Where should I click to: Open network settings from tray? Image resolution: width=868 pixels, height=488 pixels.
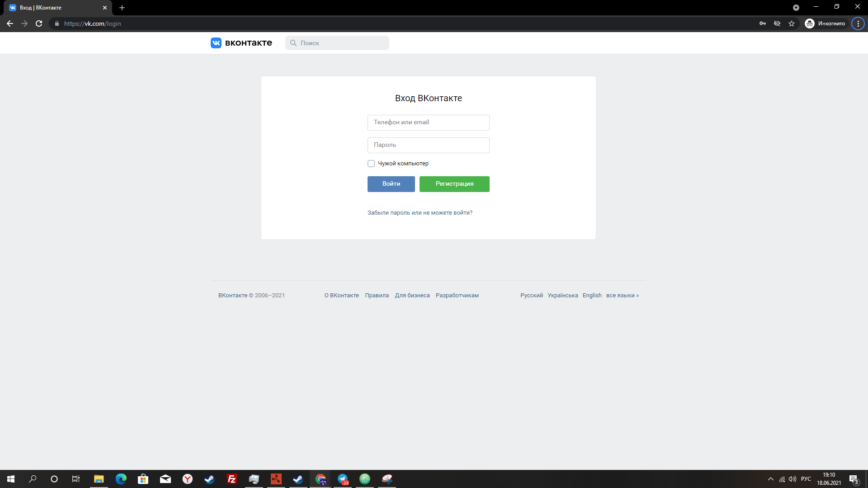pos(782,479)
